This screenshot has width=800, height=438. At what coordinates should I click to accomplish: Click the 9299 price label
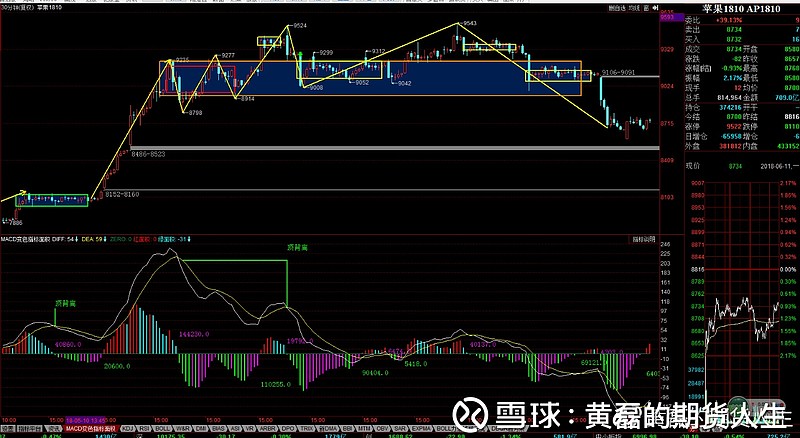(x=326, y=53)
